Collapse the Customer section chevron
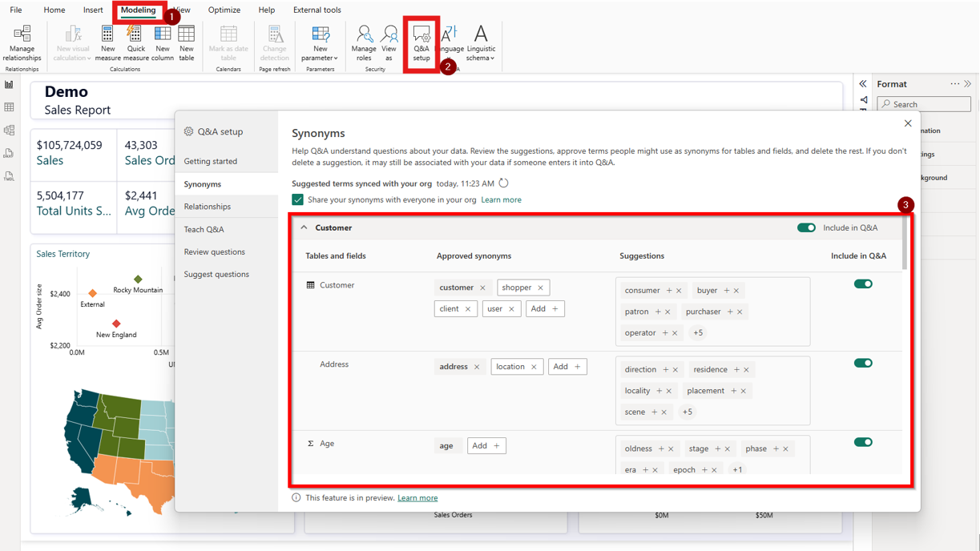Viewport: 980px width, 551px height. point(304,227)
